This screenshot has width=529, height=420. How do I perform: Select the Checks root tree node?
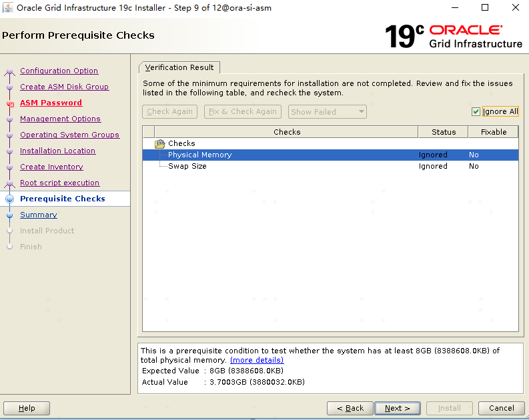[x=181, y=143]
